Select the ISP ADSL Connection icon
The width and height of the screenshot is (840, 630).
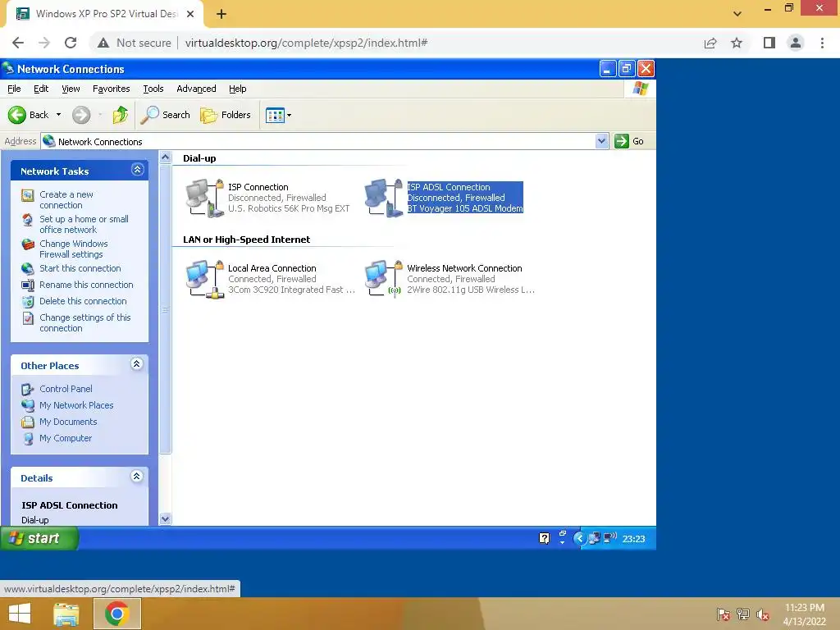tap(384, 198)
